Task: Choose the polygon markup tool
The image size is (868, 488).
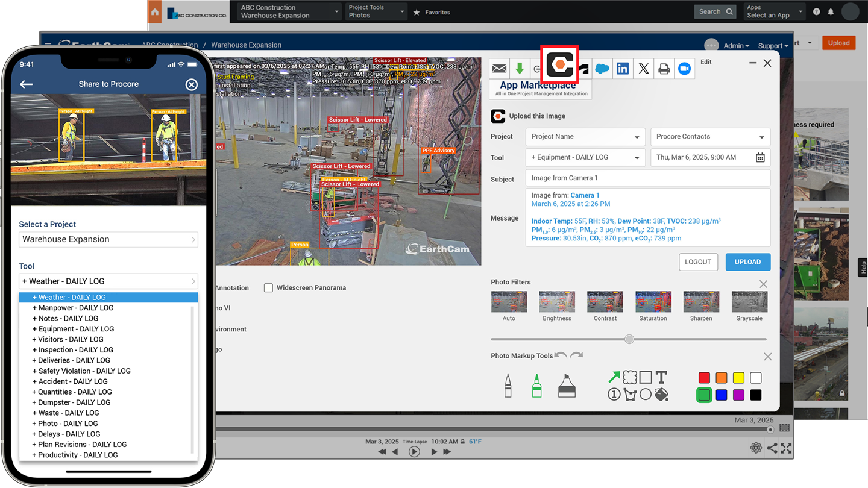Action: pyautogui.click(x=630, y=395)
